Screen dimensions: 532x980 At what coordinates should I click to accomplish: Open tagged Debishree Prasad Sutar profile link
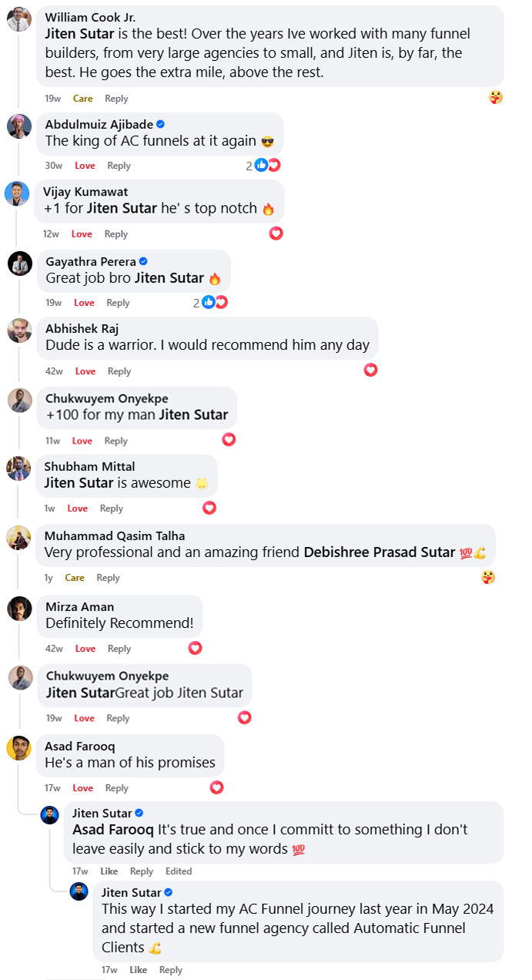379,552
